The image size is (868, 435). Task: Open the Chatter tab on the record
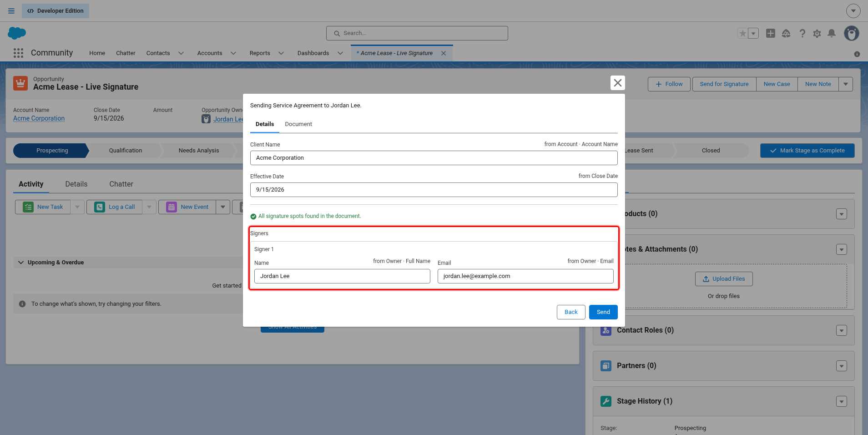tap(121, 184)
